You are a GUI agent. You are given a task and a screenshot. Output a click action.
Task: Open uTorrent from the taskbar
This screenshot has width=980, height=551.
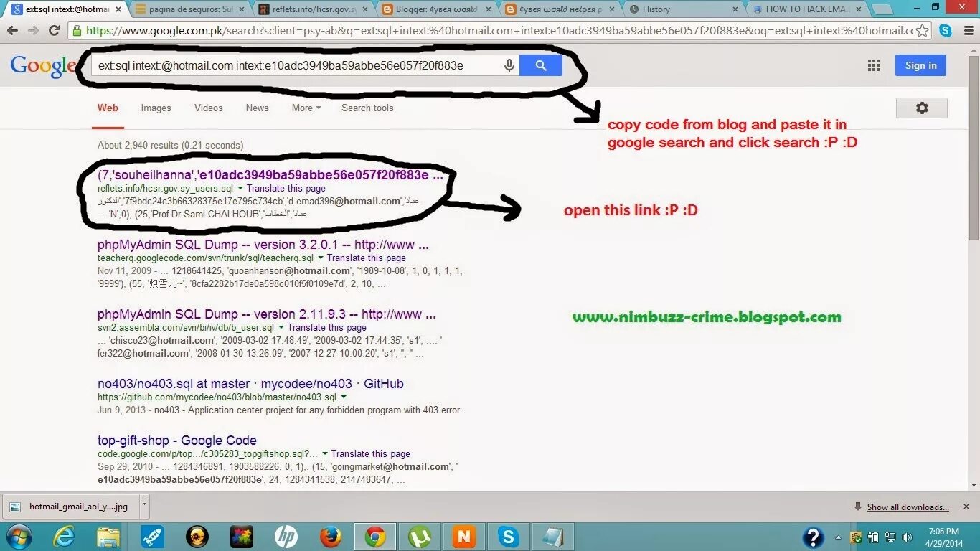(x=420, y=536)
